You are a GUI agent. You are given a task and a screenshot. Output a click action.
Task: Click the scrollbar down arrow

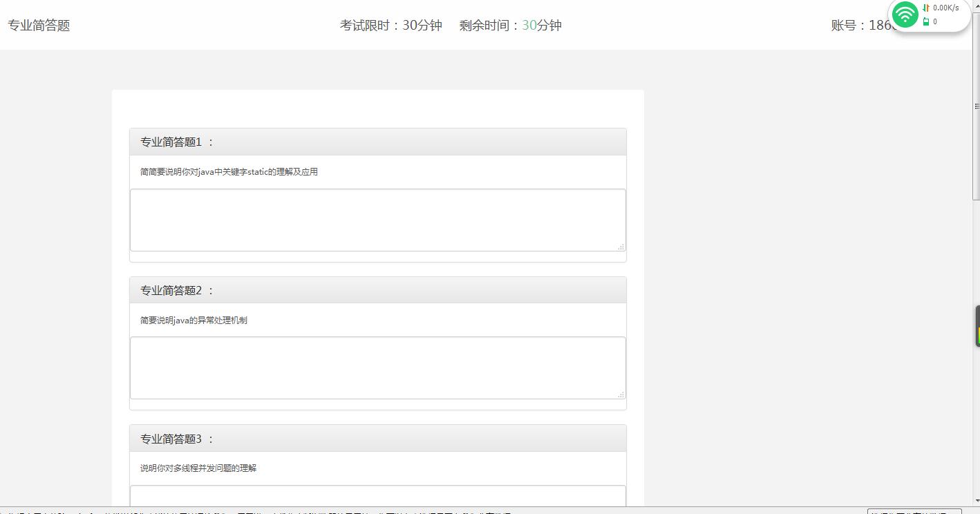[x=977, y=501]
